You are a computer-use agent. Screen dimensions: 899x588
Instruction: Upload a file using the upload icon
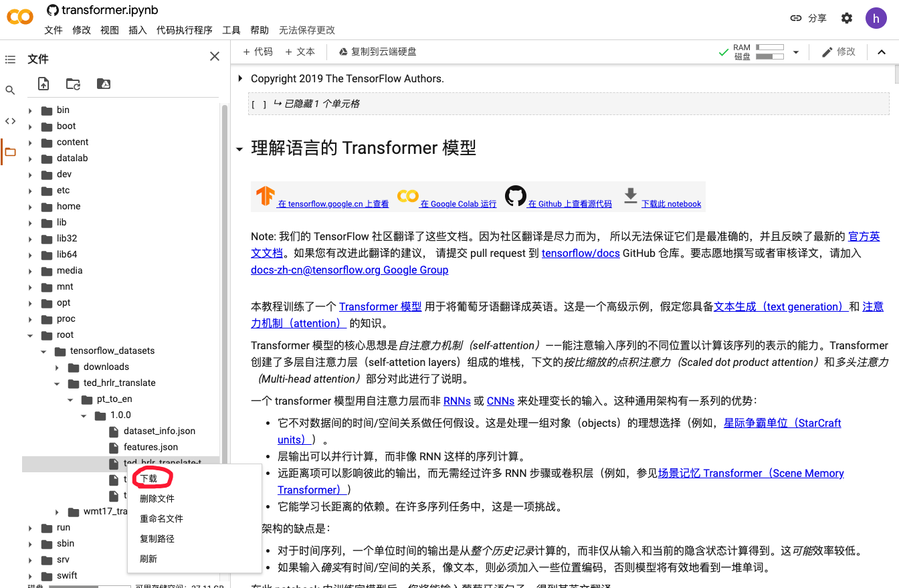coord(43,84)
